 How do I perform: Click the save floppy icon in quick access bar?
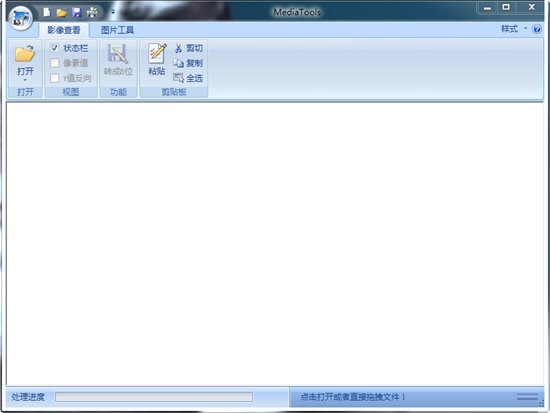77,13
